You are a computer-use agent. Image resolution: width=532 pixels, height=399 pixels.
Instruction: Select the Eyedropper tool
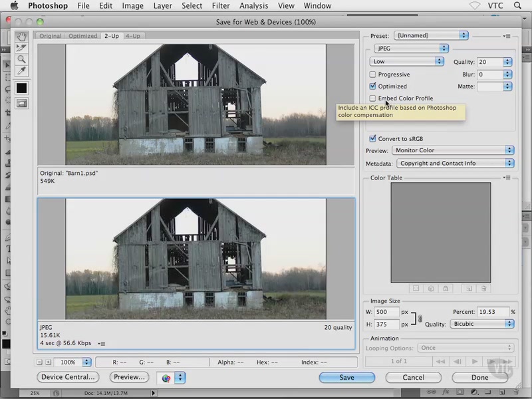(21, 70)
